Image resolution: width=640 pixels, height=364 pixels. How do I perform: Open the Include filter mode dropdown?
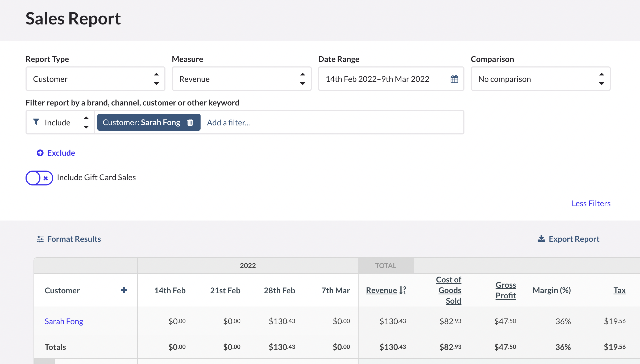(x=60, y=122)
